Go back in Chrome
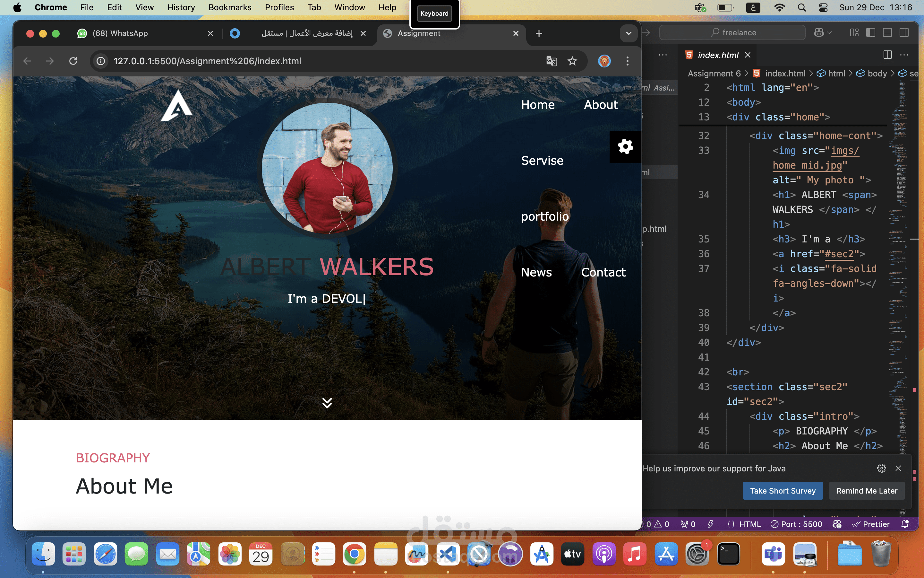Image resolution: width=924 pixels, height=578 pixels. pyautogui.click(x=27, y=61)
